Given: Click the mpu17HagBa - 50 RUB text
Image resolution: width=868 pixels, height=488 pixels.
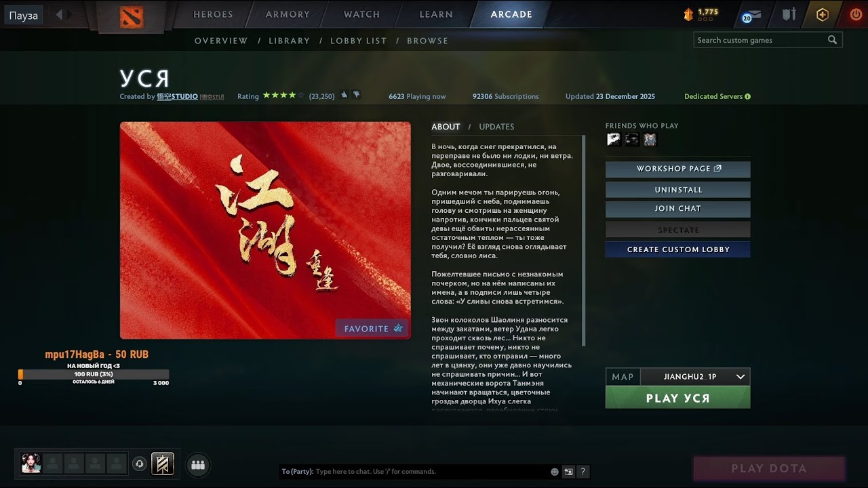Looking at the screenshot, I should coord(96,354).
